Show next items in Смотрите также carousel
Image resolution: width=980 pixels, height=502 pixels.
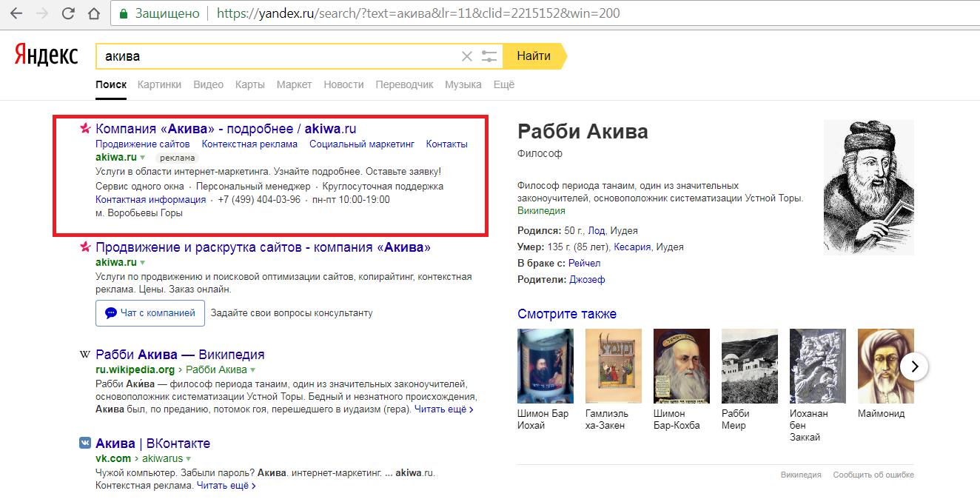[x=915, y=366]
